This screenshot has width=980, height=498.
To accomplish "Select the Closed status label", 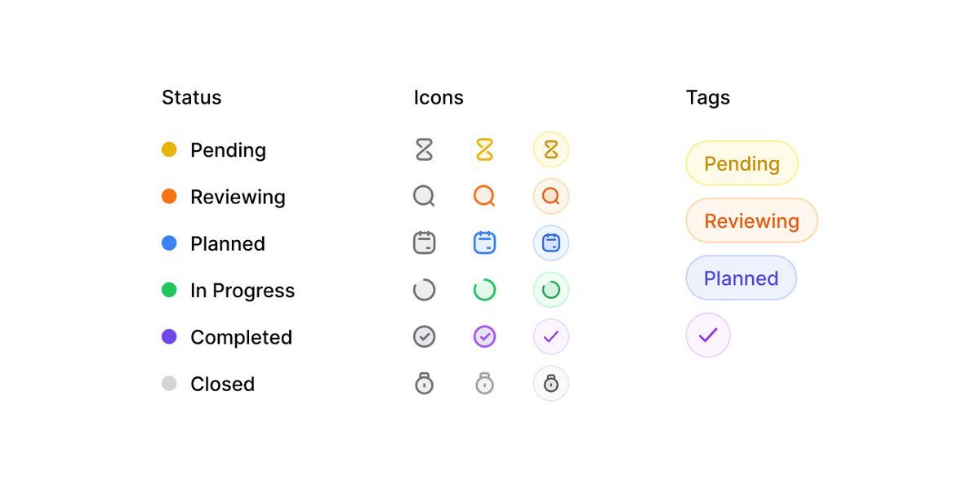I will click(x=222, y=384).
